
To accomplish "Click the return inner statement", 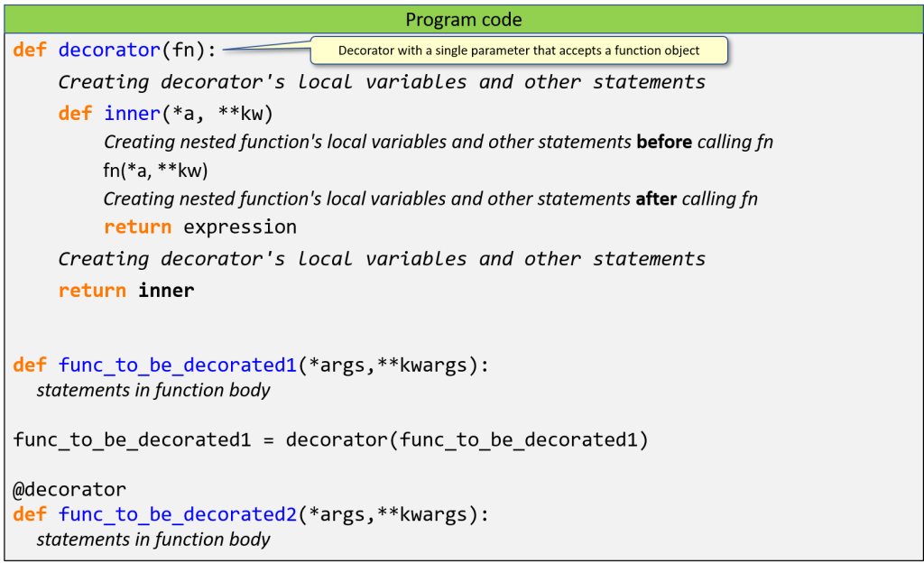I will click(126, 291).
